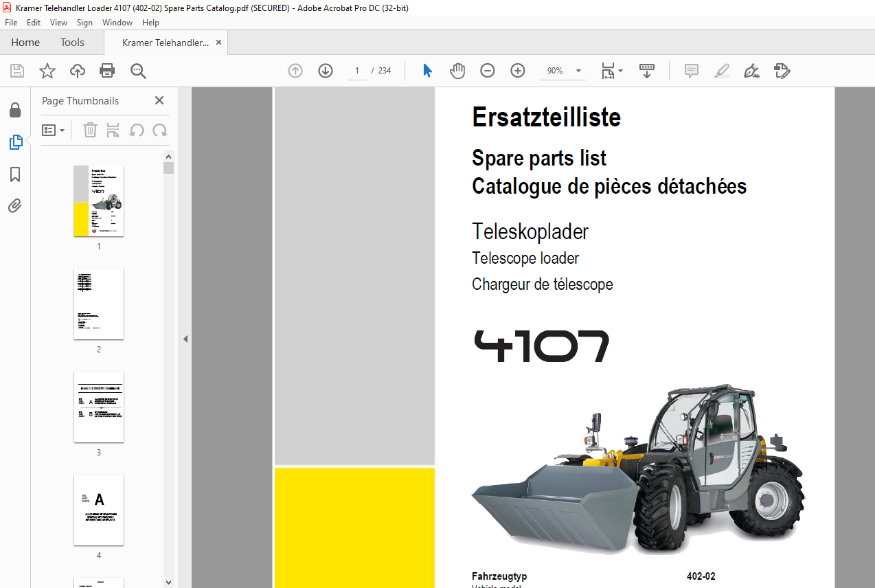Open the Sign document tool
Screen dimensions: 875x588
(751, 71)
